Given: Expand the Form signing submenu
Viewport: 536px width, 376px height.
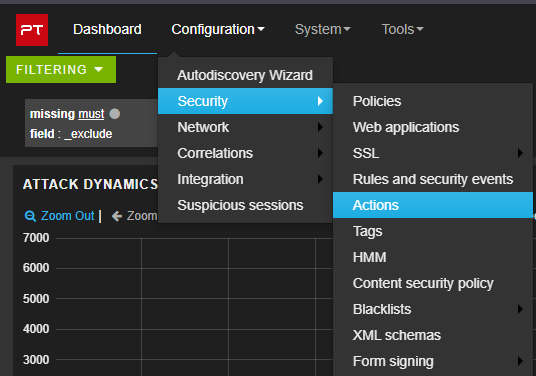Looking at the screenshot, I should click(x=433, y=361).
